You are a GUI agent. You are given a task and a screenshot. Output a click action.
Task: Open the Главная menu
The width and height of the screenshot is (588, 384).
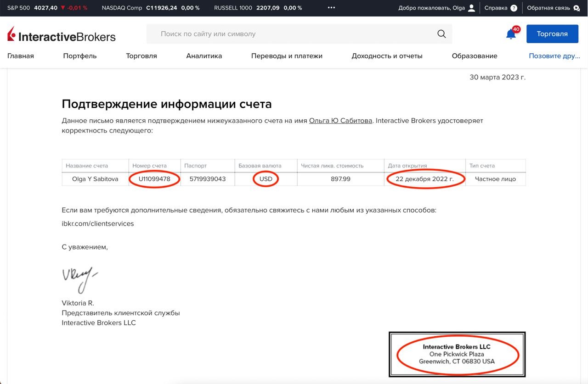(21, 56)
